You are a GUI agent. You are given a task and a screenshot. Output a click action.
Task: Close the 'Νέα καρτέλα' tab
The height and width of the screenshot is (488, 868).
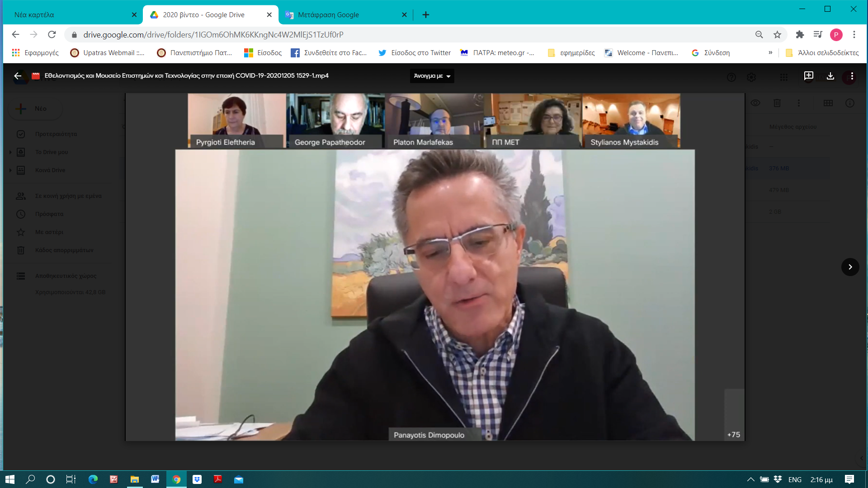click(x=134, y=14)
